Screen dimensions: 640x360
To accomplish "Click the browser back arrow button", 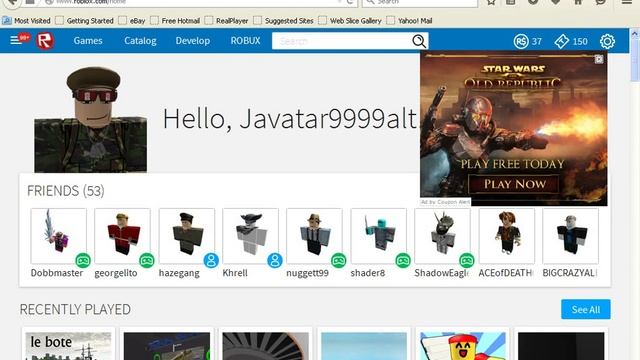I will 12,2.
